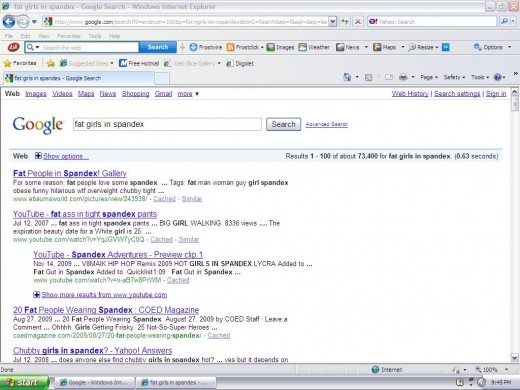Viewport: 520px width, 390px height.
Task: Click the 9:45 PM system clock
Action: tap(501, 382)
